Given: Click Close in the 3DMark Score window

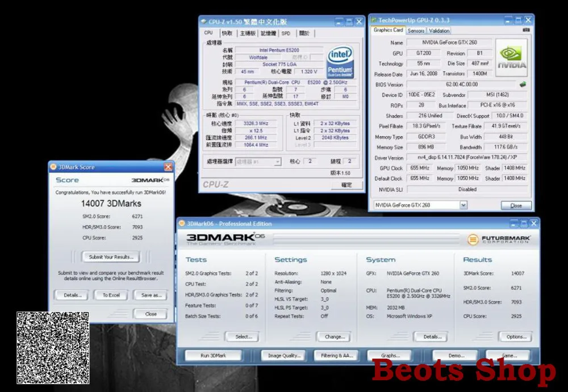Looking at the screenshot, I should tap(151, 314).
